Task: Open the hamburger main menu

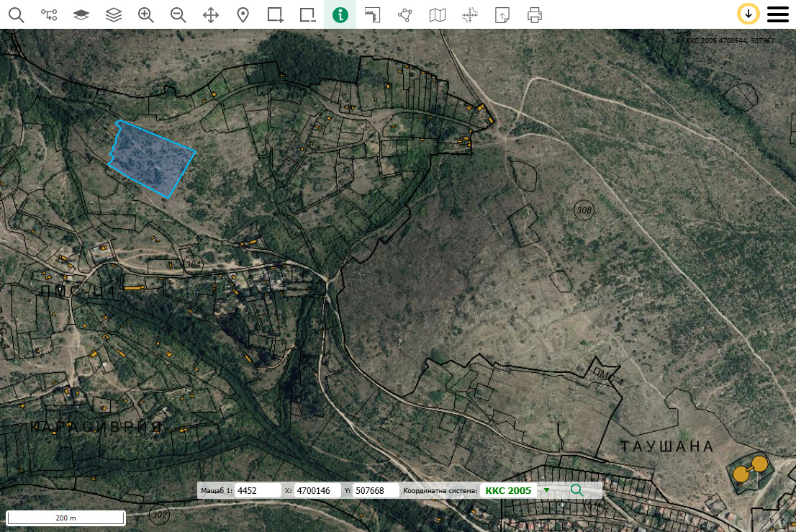Action: [x=778, y=14]
